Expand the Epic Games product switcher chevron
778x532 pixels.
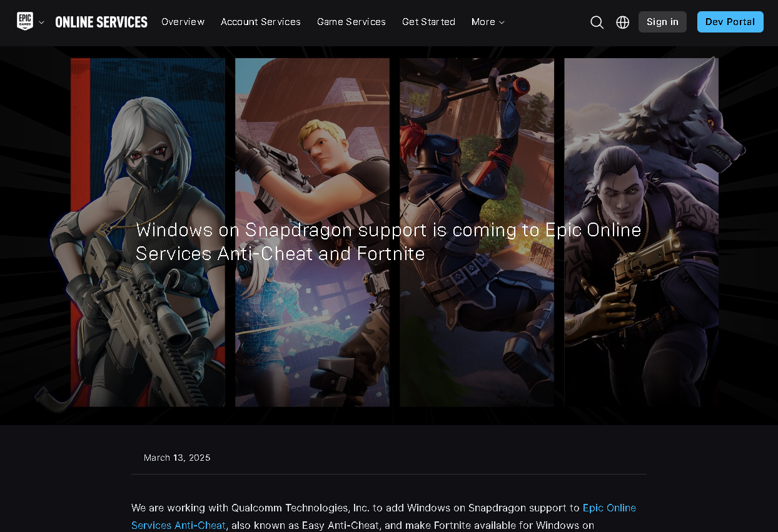[x=41, y=23]
